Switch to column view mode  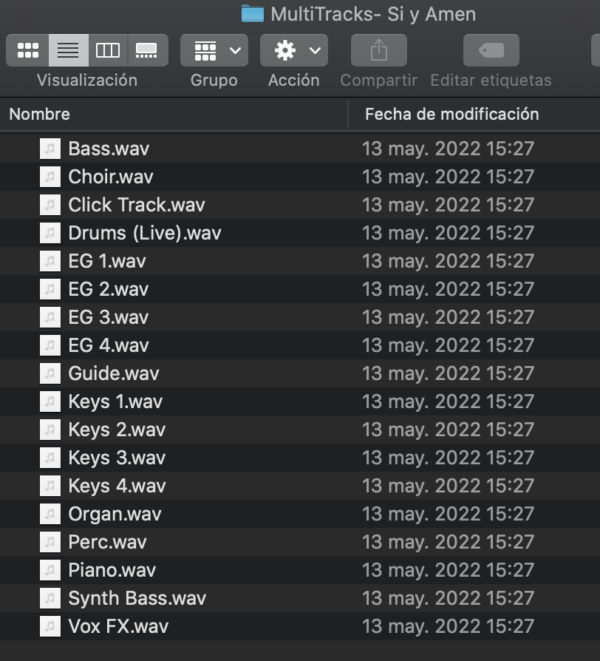(x=108, y=51)
